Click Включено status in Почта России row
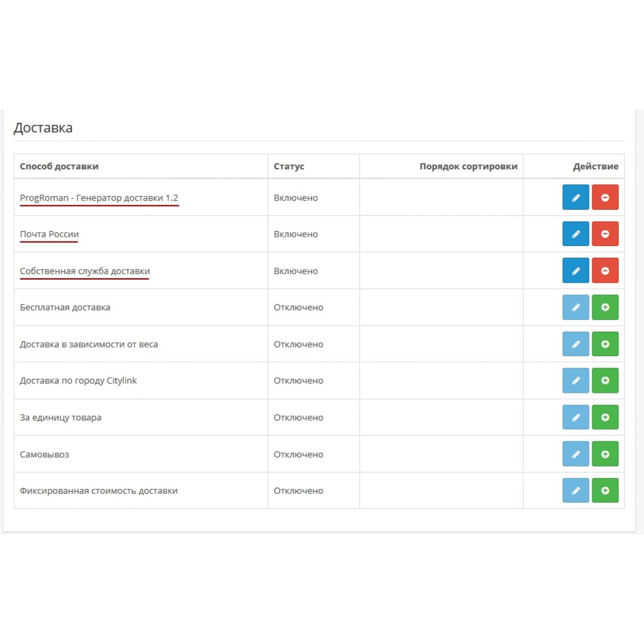Image resolution: width=644 pixels, height=644 pixels. point(296,234)
